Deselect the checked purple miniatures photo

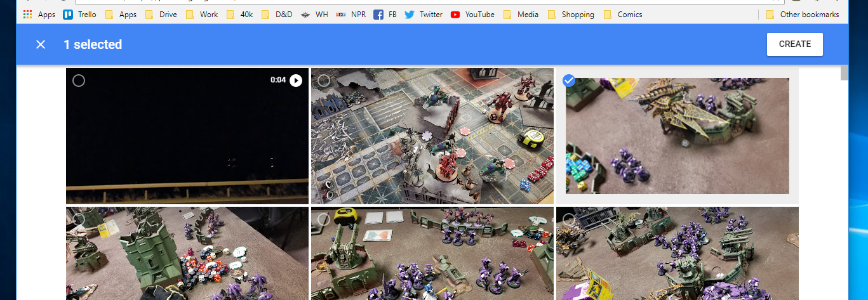[569, 81]
